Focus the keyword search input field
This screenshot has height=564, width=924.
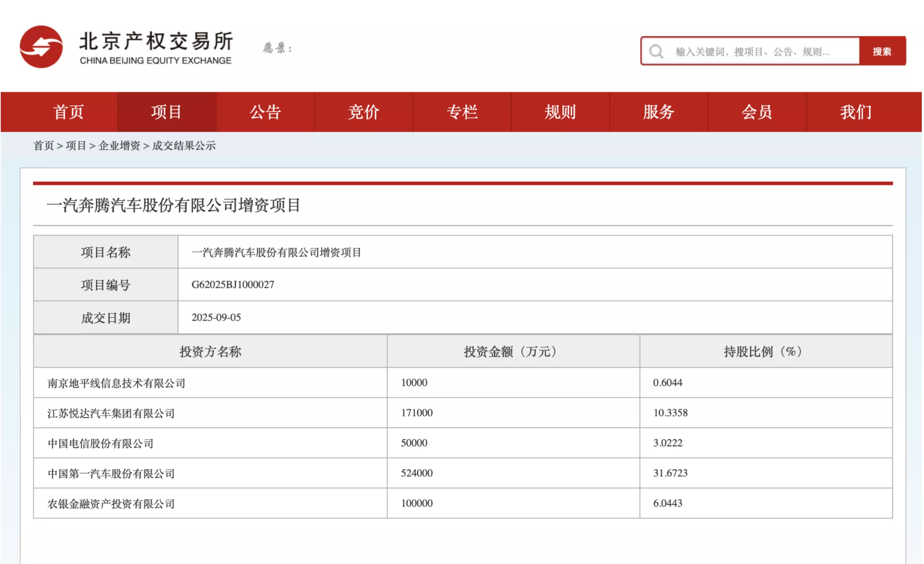click(751, 51)
